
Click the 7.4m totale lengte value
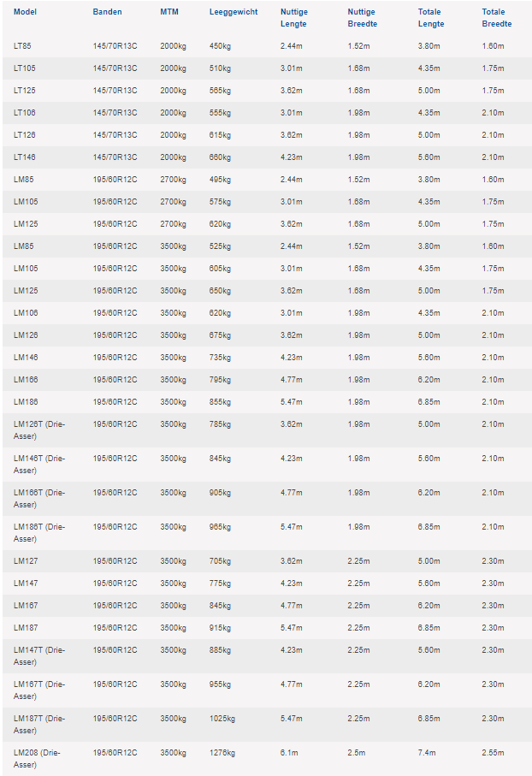427,753
